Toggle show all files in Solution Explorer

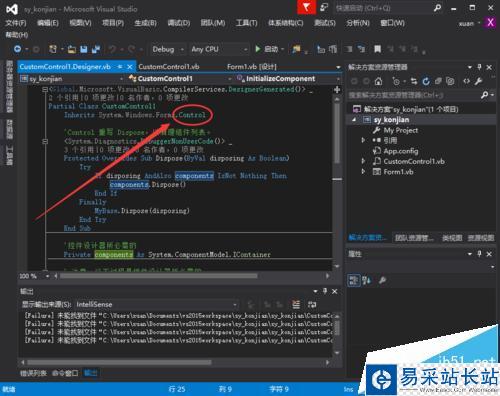[450, 81]
